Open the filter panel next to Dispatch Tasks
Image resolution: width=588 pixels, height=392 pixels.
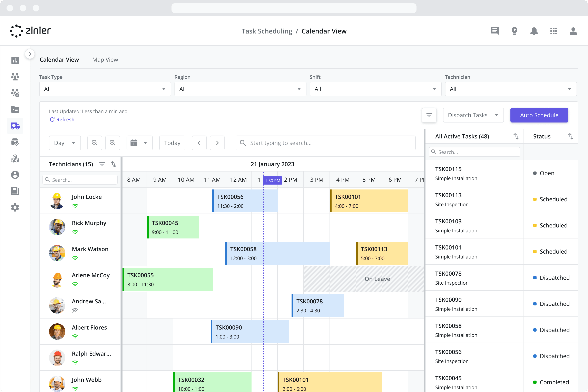429,115
